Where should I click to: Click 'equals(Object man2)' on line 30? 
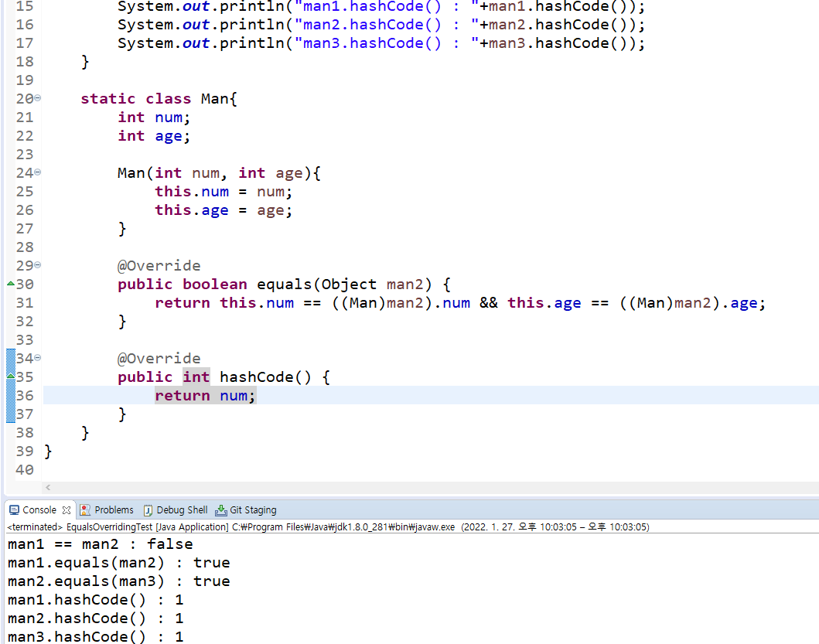(344, 285)
